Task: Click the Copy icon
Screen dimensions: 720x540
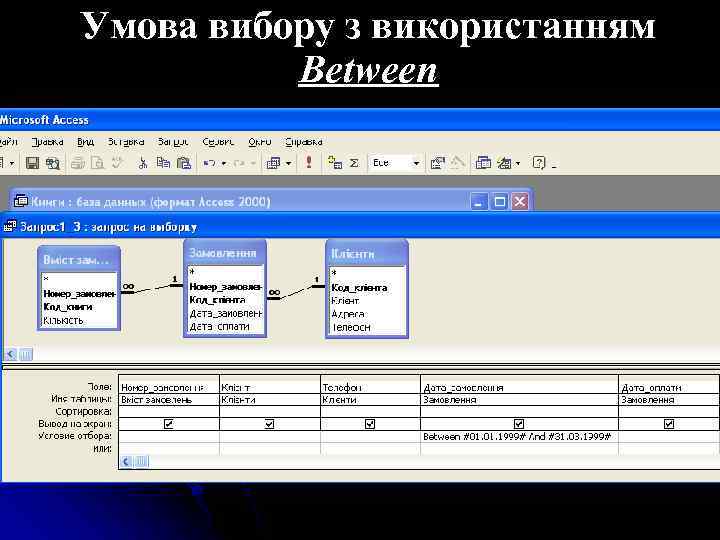Action: 163,163
